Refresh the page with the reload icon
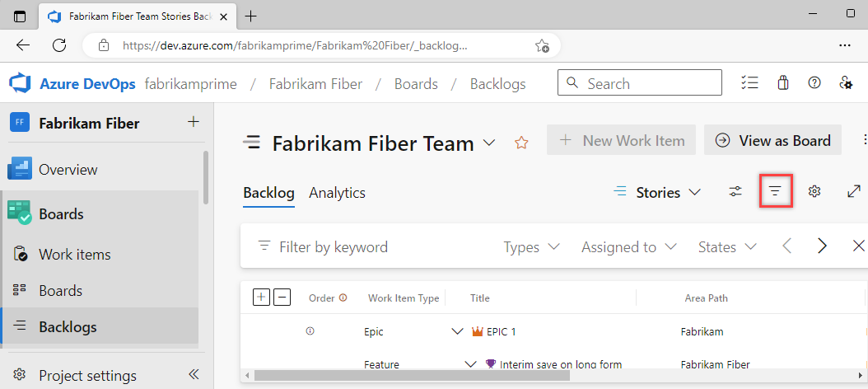868x389 pixels. [x=59, y=45]
